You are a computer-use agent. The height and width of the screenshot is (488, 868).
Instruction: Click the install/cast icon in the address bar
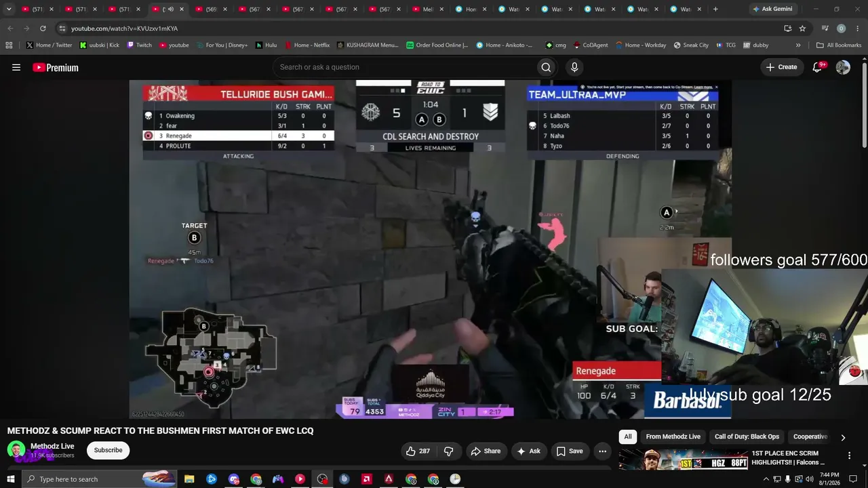point(787,28)
